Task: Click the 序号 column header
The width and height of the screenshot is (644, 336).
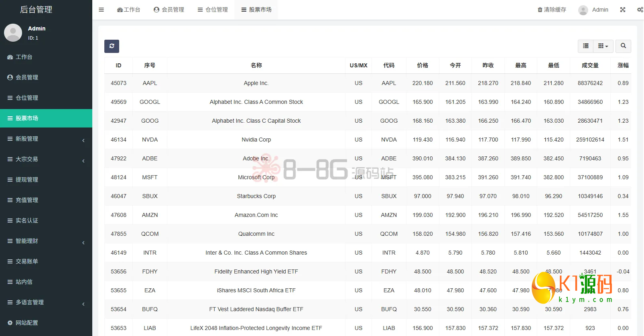Action: click(x=150, y=65)
